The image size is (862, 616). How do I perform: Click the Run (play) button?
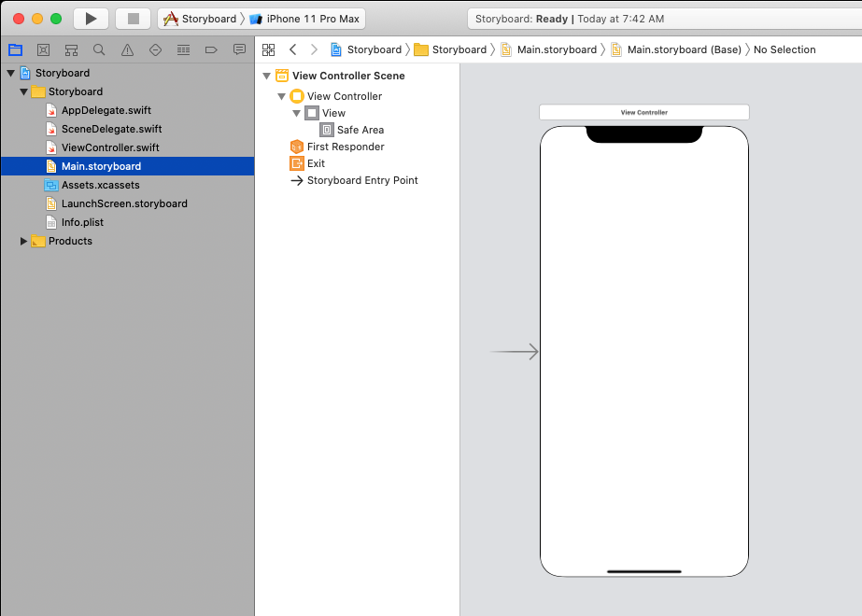coord(91,19)
